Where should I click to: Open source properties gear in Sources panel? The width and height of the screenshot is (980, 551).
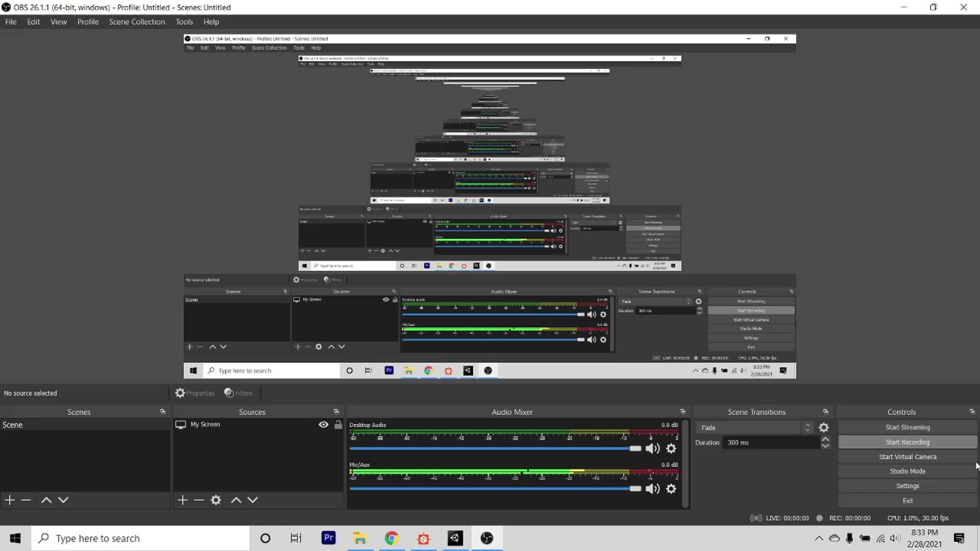pos(216,500)
